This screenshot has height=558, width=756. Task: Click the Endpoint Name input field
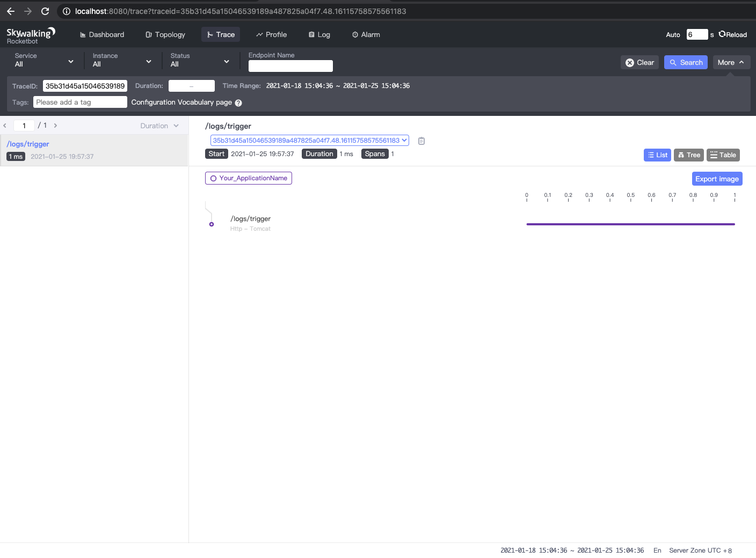[290, 66]
